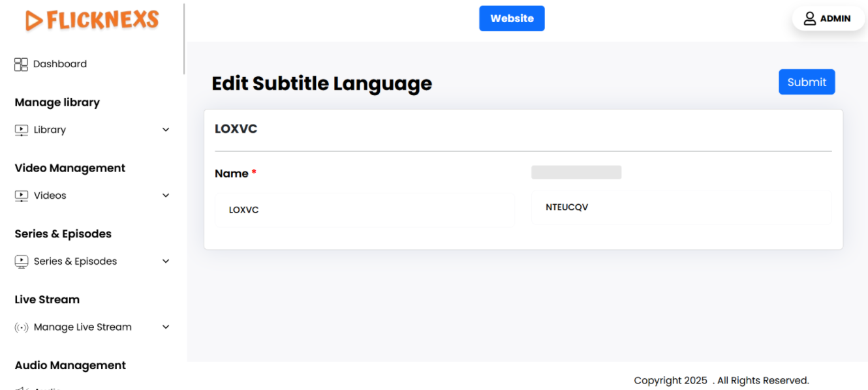The height and width of the screenshot is (390, 868).
Task: Open the ADMIN account menu
Action: click(835, 18)
